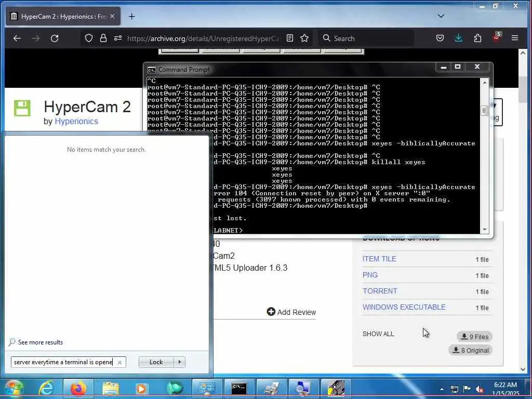Download the WINDOWS EXECUTABLE file
532x399 pixels.
click(404, 307)
